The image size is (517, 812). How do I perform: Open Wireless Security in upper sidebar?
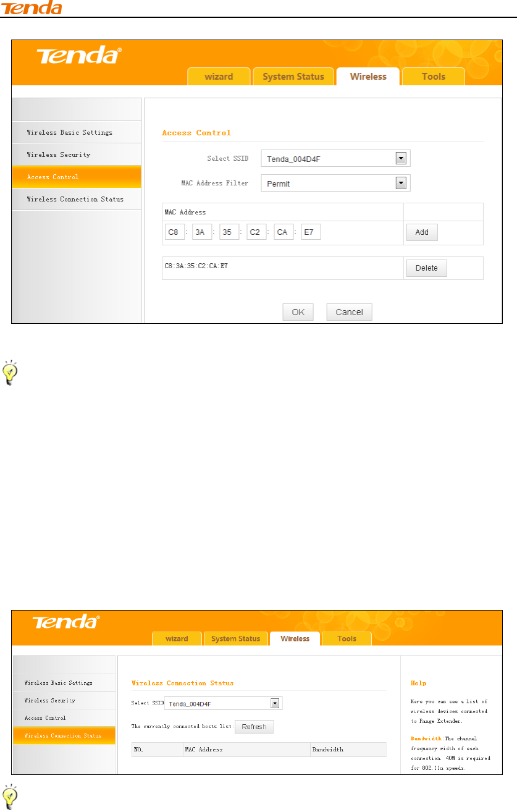[x=77, y=154]
